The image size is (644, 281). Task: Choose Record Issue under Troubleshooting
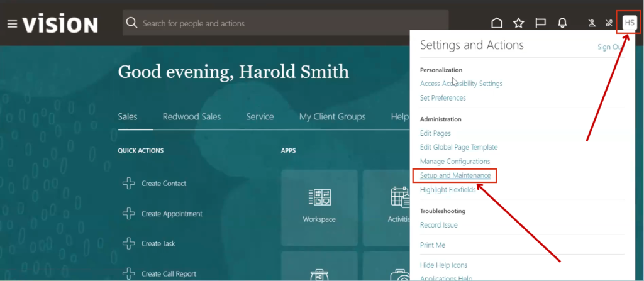coord(438,225)
